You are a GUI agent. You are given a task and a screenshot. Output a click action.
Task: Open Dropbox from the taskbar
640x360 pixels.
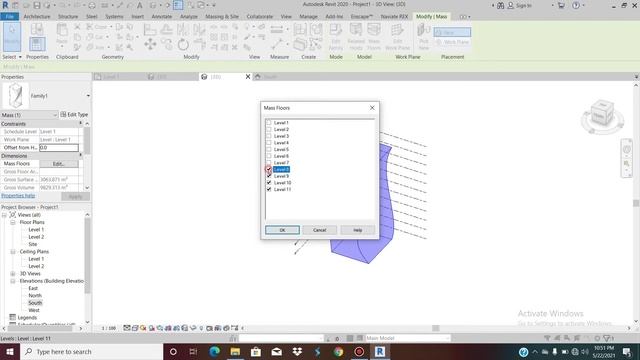point(297,351)
